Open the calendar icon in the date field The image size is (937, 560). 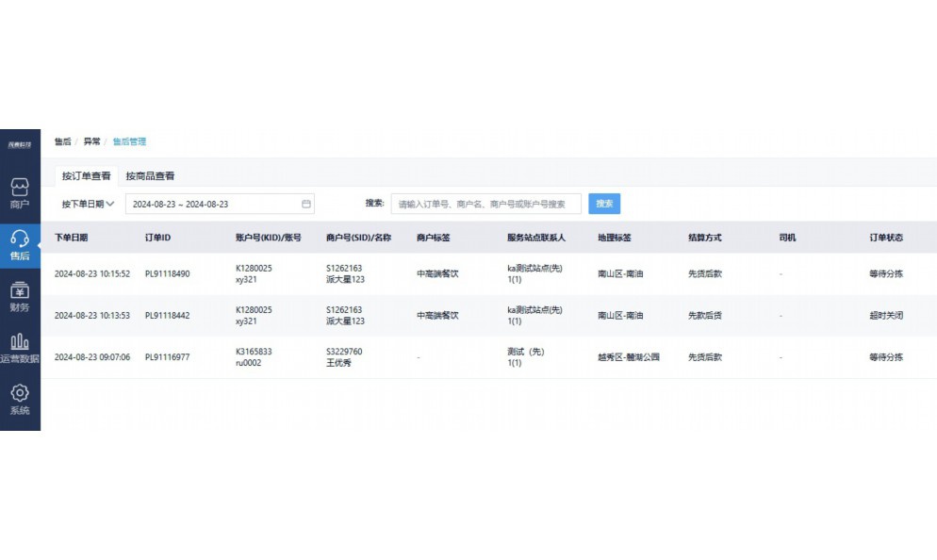[x=304, y=204]
